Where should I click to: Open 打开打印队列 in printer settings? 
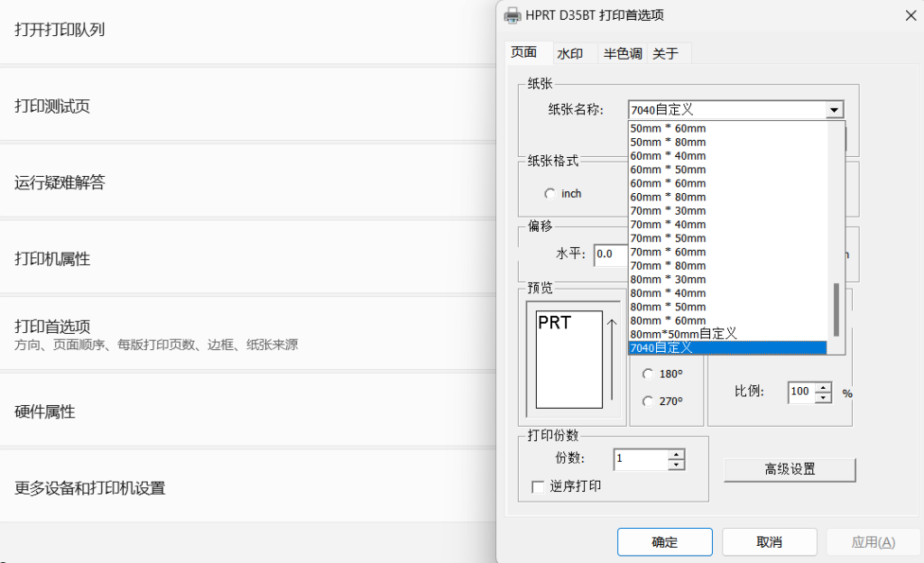(247, 30)
